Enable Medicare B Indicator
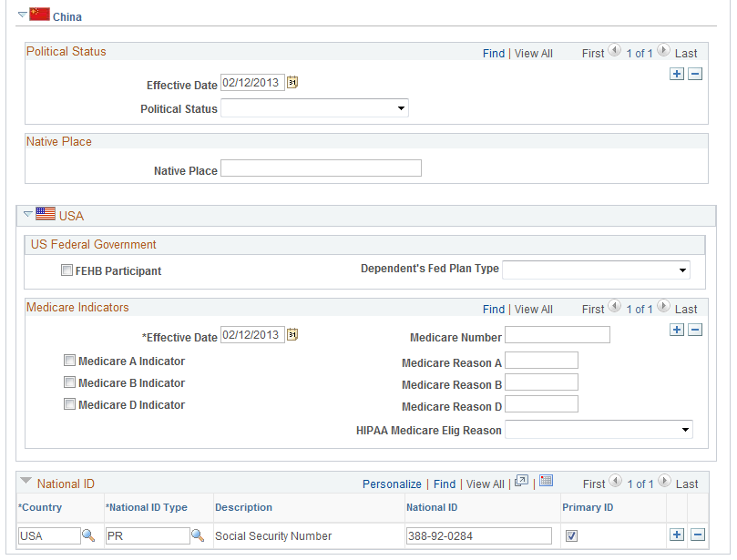This screenshot has width=737, height=560. click(69, 382)
